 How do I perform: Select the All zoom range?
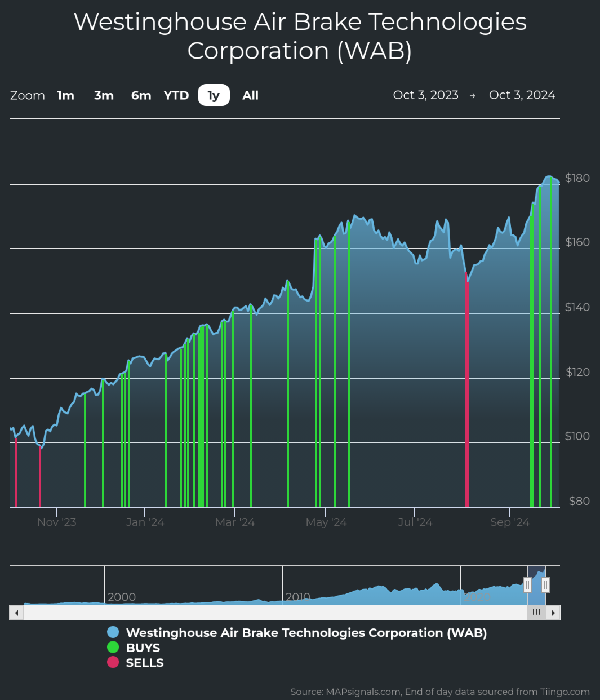click(251, 95)
